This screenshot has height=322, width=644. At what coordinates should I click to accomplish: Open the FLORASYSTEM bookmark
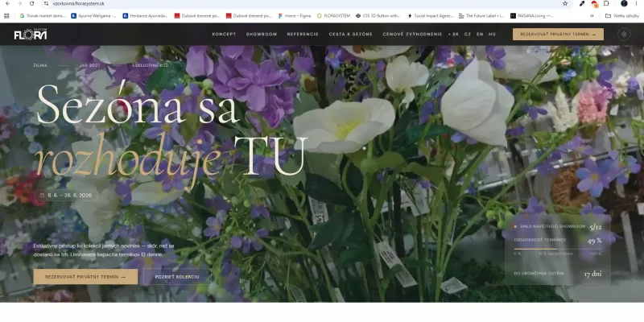click(333, 15)
